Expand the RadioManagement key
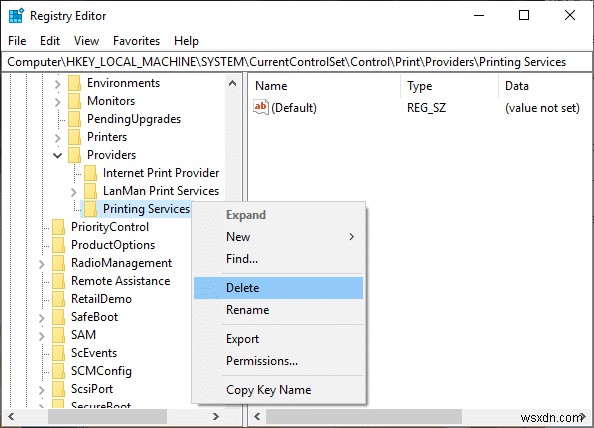 tap(42, 264)
